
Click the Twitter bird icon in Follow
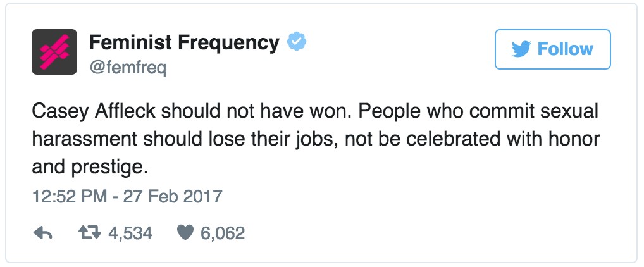pyautogui.click(x=521, y=49)
